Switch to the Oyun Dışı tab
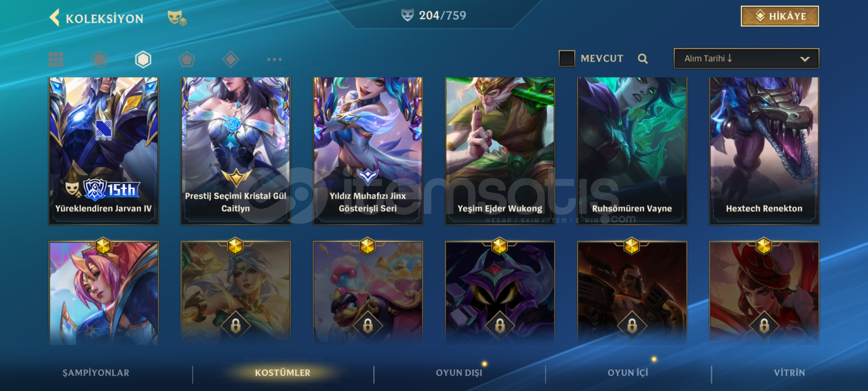Viewport: 868px width, 391px height. pos(459,373)
